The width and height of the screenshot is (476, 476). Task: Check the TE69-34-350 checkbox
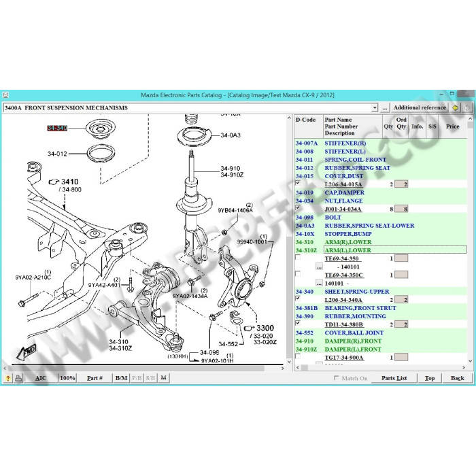click(x=298, y=258)
